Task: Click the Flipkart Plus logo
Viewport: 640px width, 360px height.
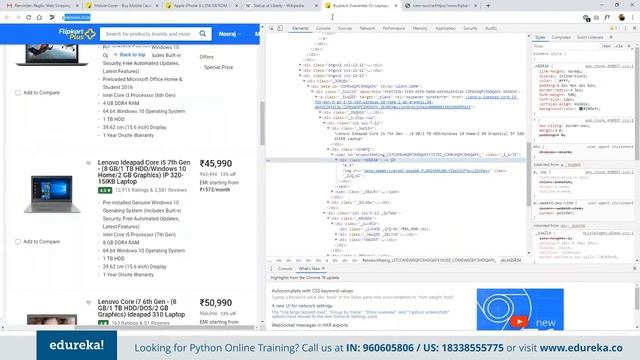Action: [x=77, y=34]
